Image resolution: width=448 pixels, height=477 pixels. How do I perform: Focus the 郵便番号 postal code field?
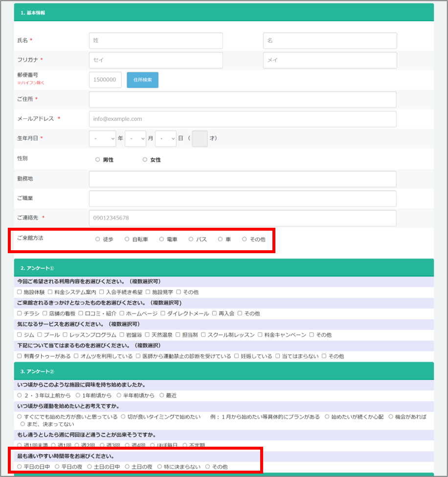[x=105, y=80]
